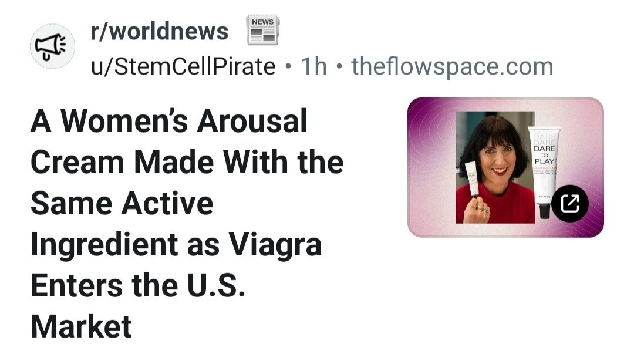634x364 pixels.
Task: Click the word "Market" ending the headline
Action: 81,326
